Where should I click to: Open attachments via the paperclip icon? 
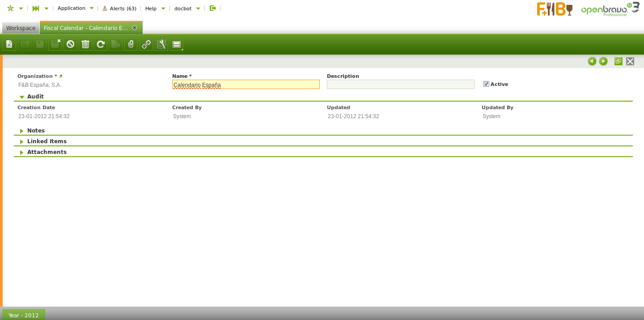coord(131,44)
